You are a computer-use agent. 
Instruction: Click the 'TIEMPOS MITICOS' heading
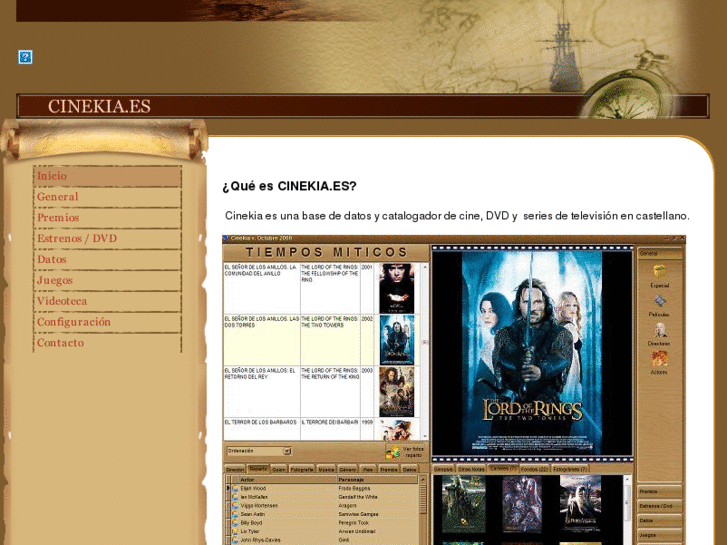[326, 253]
